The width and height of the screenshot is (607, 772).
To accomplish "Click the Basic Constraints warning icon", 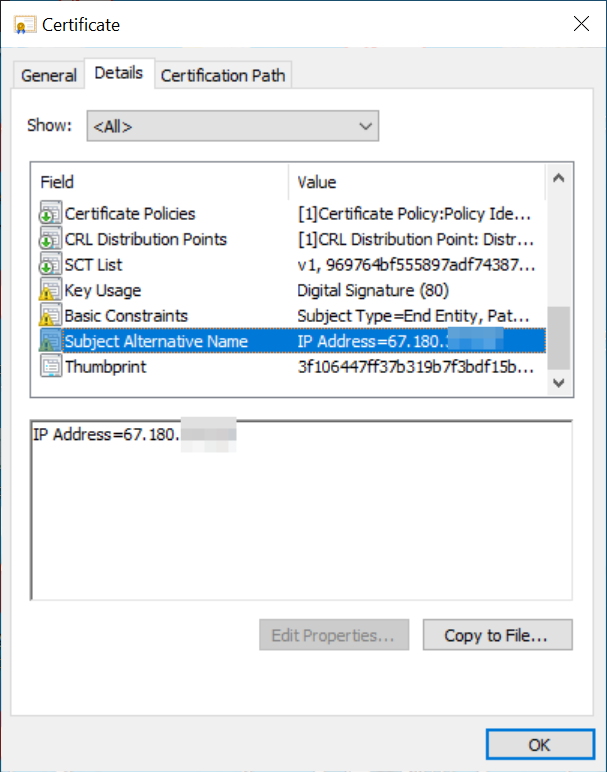I will [50, 316].
